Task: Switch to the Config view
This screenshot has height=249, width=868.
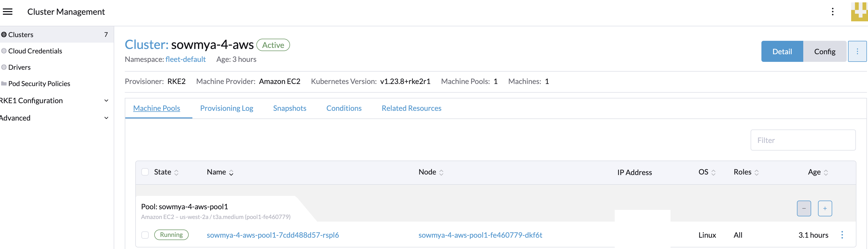Action: tap(825, 51)
